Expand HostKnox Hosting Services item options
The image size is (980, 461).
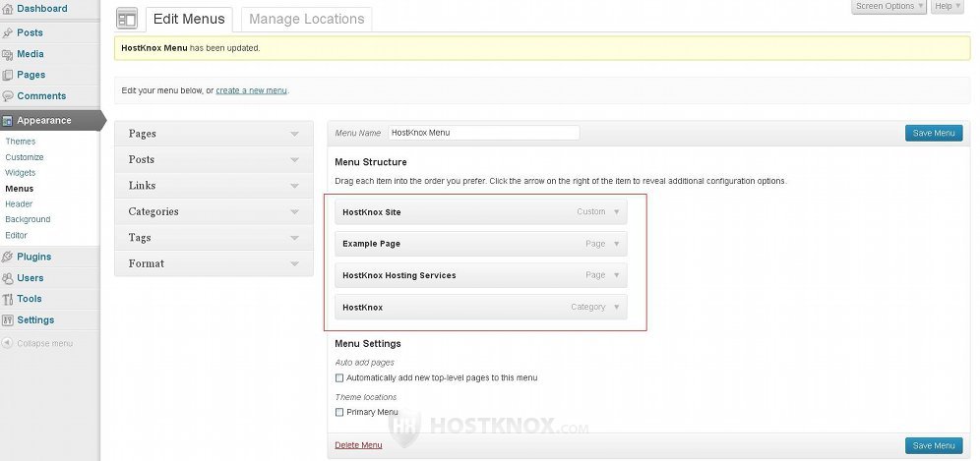pyautogui.click(x=616, y=275)
